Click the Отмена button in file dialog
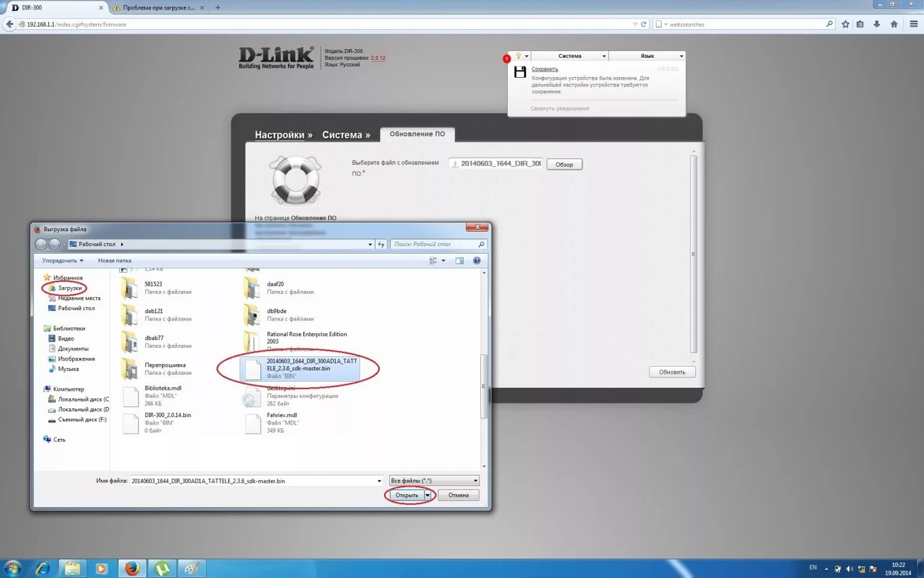Image resolution: width=924 pixels, height=578 pixels. pos(459,495)
